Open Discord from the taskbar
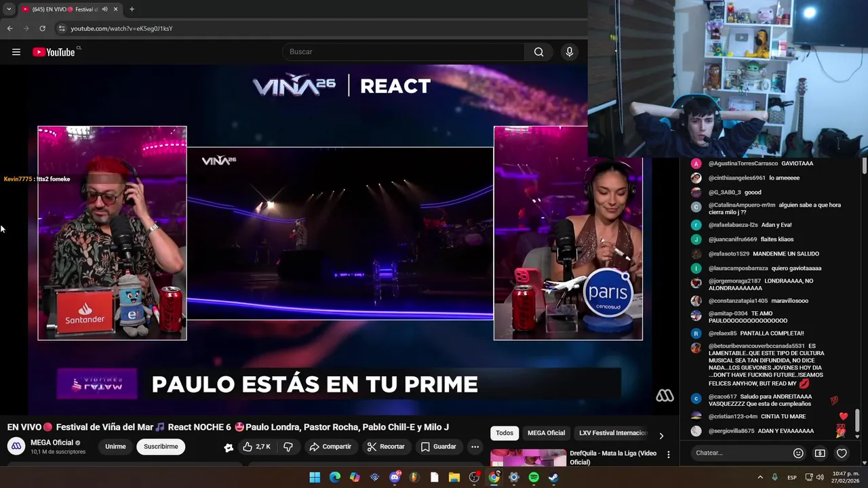This screenshot has width=868, height=488. click(x=395, y=477)
